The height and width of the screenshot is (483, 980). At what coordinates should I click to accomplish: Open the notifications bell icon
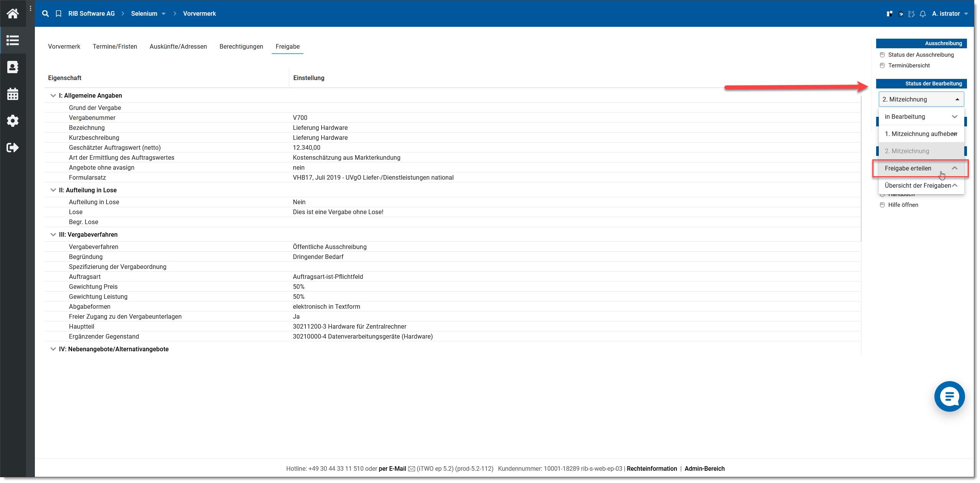pos(923,14)
